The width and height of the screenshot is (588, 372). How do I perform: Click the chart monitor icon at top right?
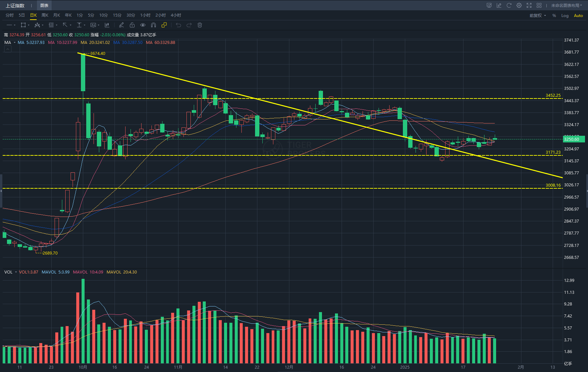click(x=489, y=5)
